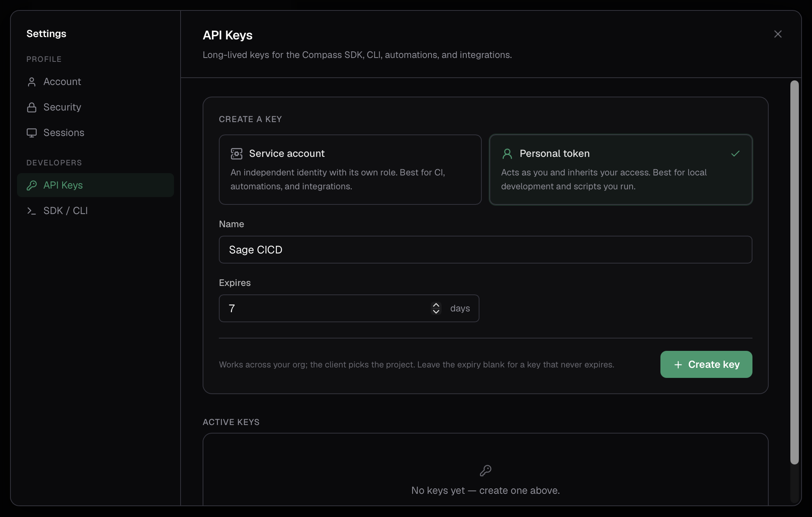The width and height of the screenshot is (812, 517).
Task: Increase expiry days with up arrow
Action: (436, 305)
